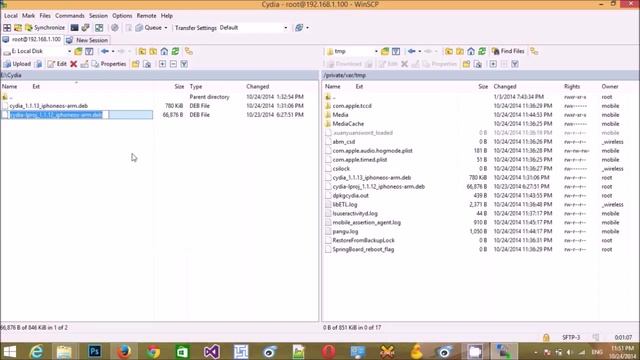Click Edit button in local toolbar

[57, 64]
